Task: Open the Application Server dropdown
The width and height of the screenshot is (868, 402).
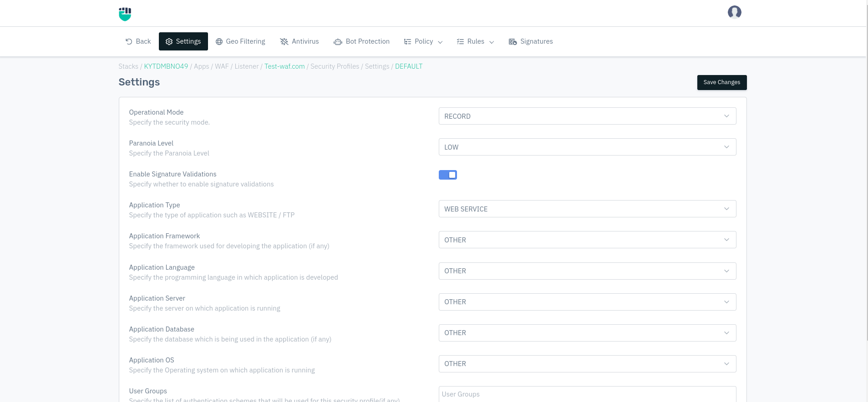Action: (587, 302)
